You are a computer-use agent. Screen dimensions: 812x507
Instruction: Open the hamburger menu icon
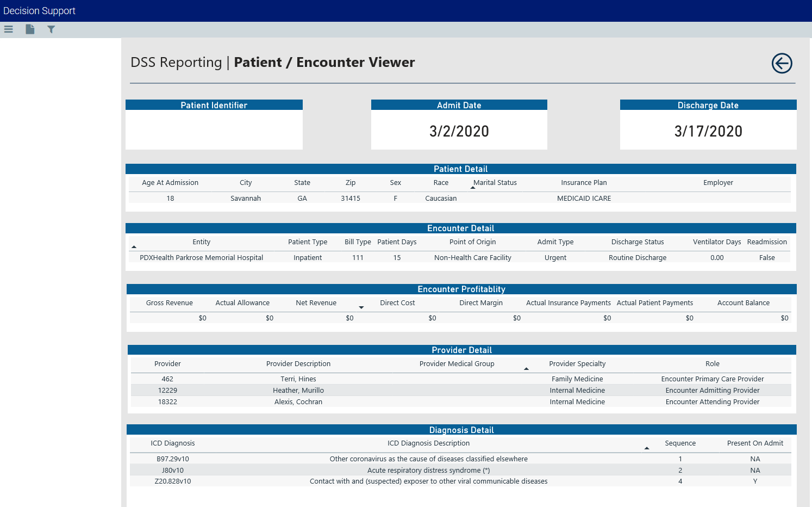[x=8, y=29]
